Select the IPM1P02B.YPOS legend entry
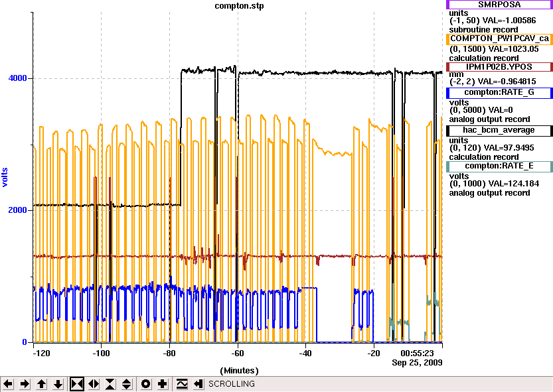 (499, 67)
